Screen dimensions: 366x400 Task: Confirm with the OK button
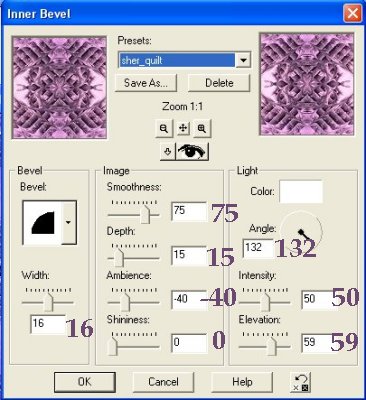(x=85, y=382)
